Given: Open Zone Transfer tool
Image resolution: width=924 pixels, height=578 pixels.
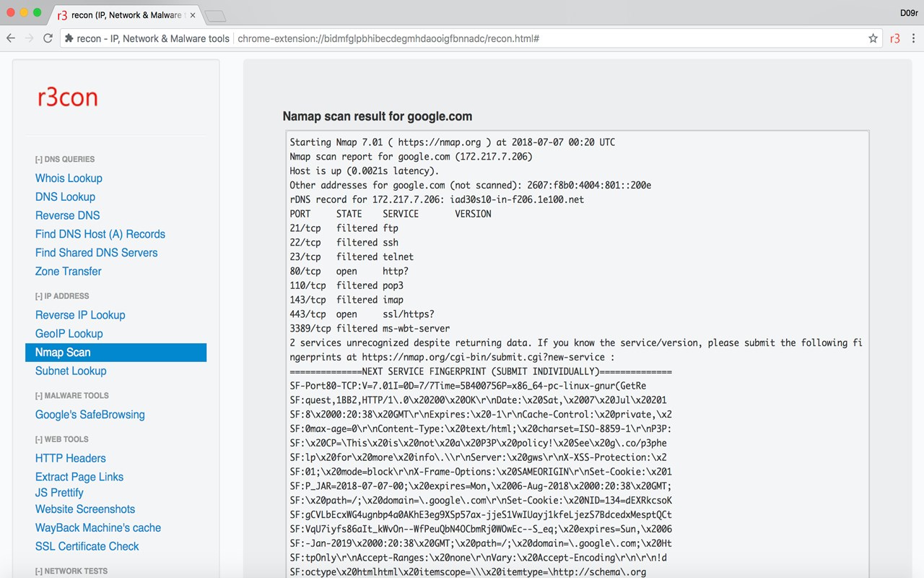Looking at the screenshot, I should click(69, 272).
